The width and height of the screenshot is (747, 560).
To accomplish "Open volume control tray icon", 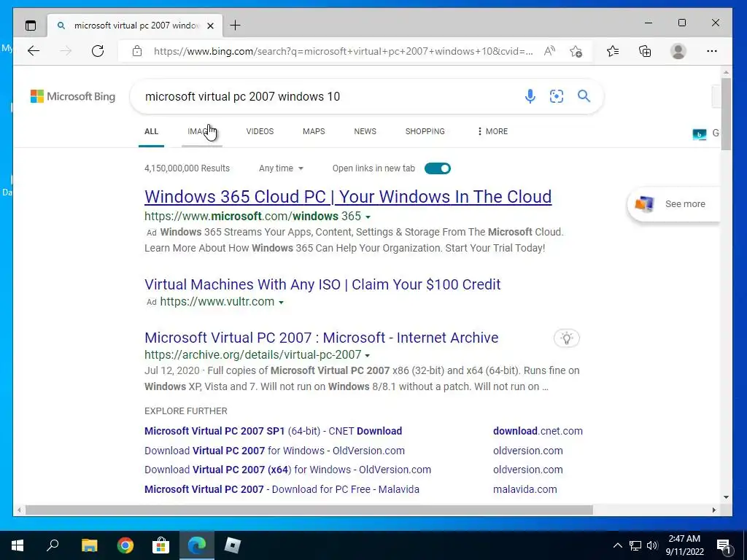I will [x=652, y=545].
